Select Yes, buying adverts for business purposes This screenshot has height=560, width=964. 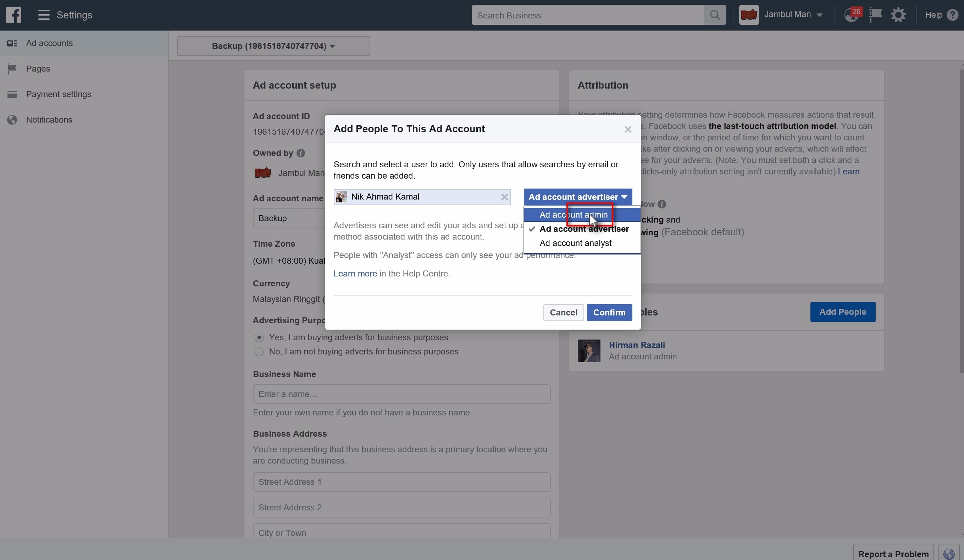(x=259, y=337)
